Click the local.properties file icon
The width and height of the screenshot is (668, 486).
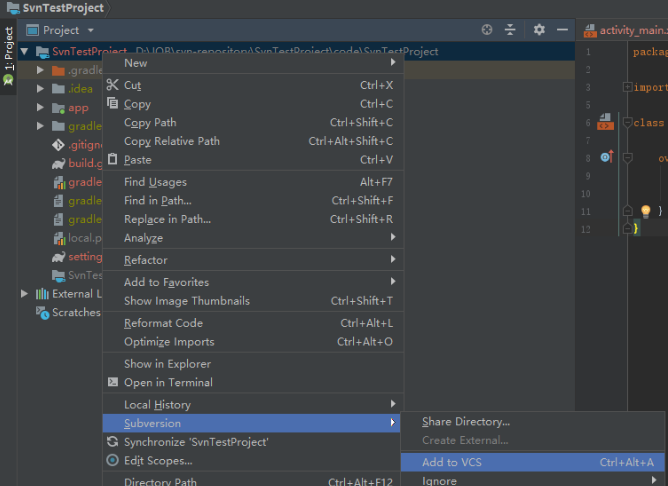(59, 238)
